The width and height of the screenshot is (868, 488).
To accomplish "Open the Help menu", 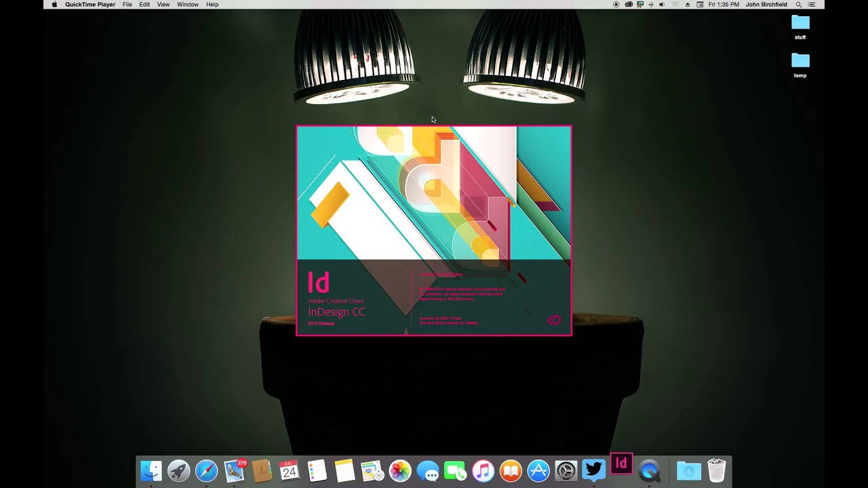I will click(212, 4).
